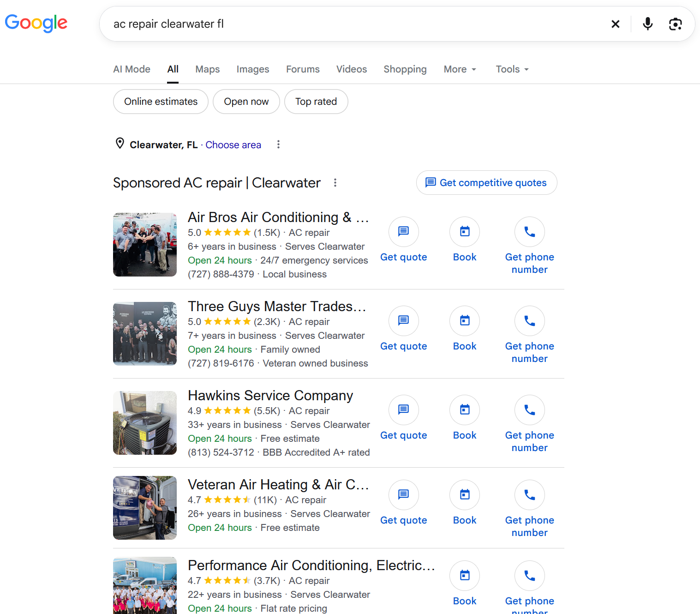Screen dimensions: 700x614
Task: Click Hawkins AC unit photo thumbnail
Action: [145, 423]
